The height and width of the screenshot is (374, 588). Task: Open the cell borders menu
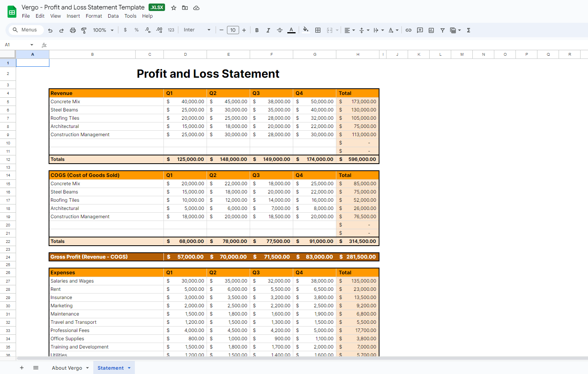pos(318,30)
